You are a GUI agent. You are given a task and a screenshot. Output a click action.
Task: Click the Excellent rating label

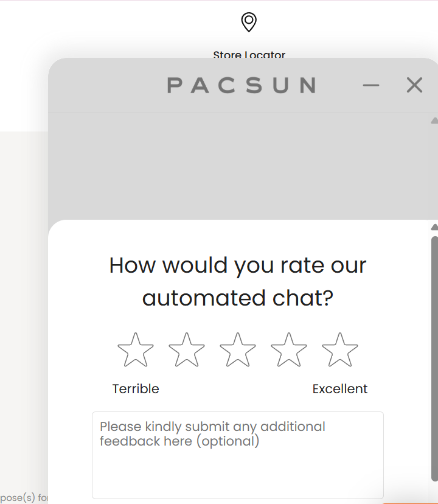click(340, 388)
